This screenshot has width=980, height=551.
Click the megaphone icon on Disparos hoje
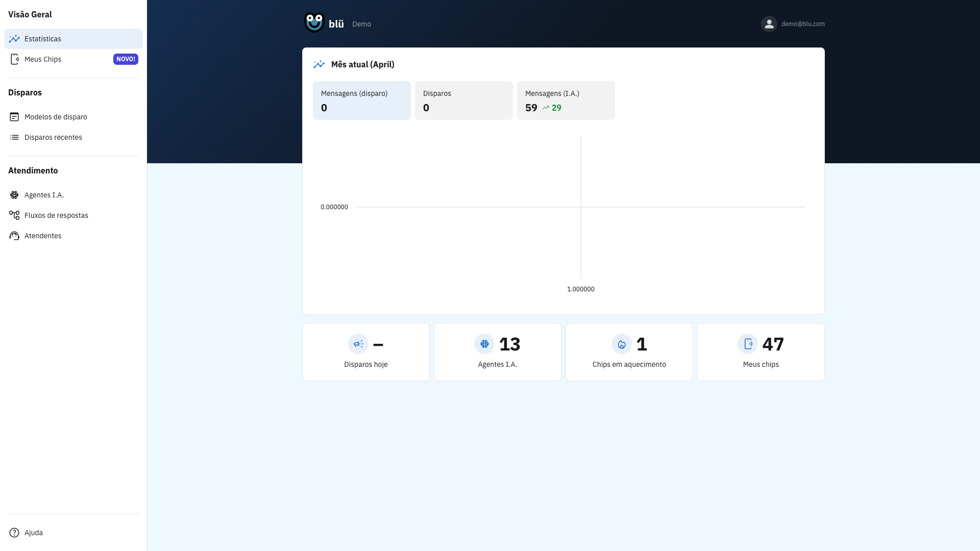pos(358,344)
